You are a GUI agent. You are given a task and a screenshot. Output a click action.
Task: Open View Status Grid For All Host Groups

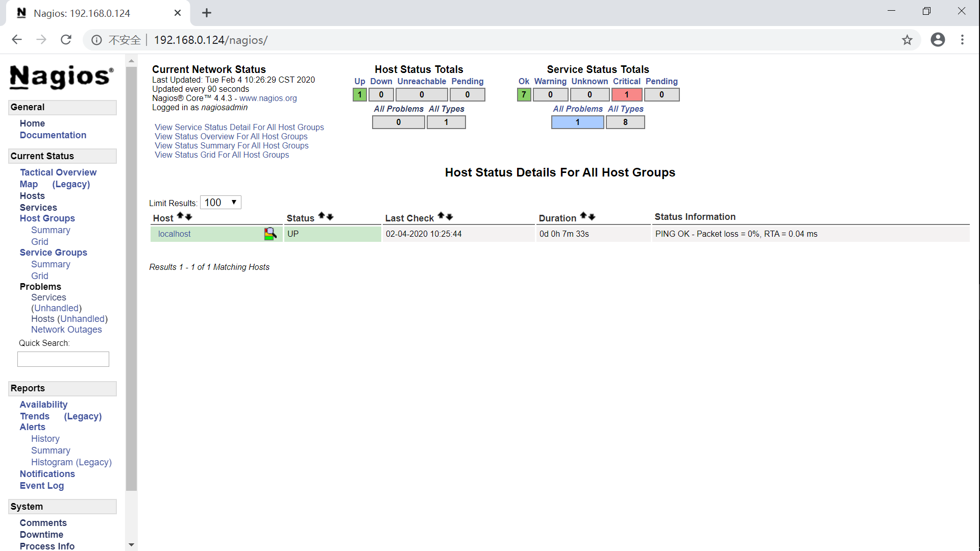(222, 155)
